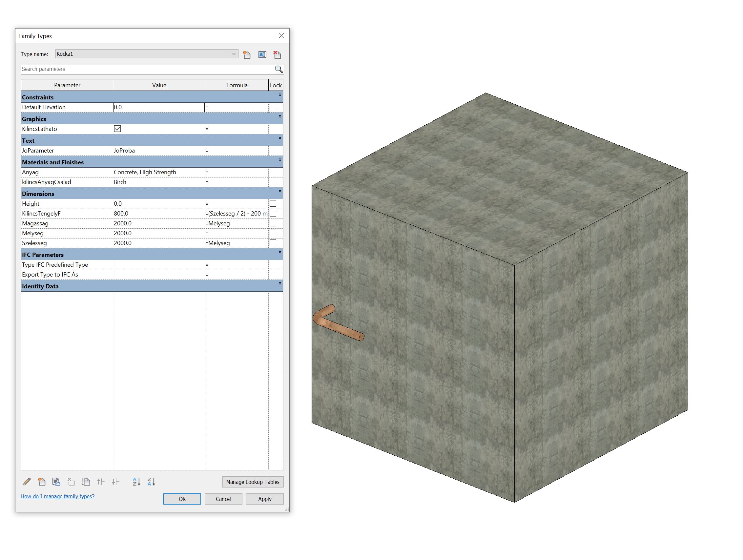
Task: Expand the Identity Data group
Action: [x=280, y=284]
